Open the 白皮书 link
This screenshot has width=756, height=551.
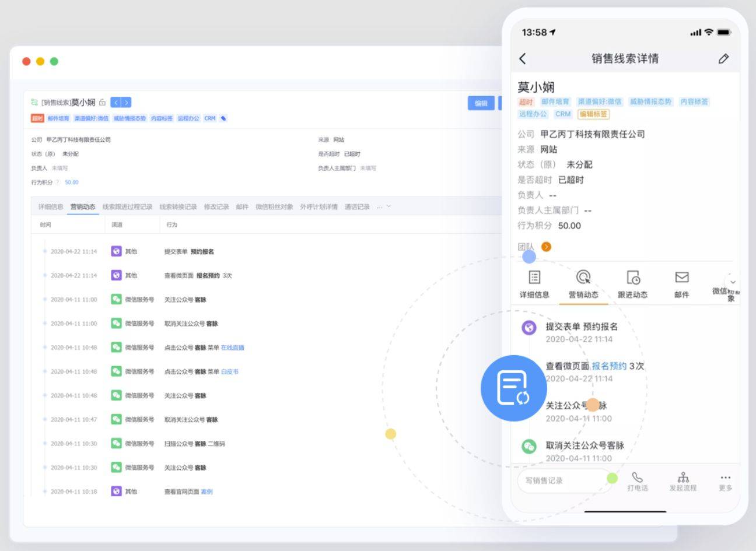230,371
